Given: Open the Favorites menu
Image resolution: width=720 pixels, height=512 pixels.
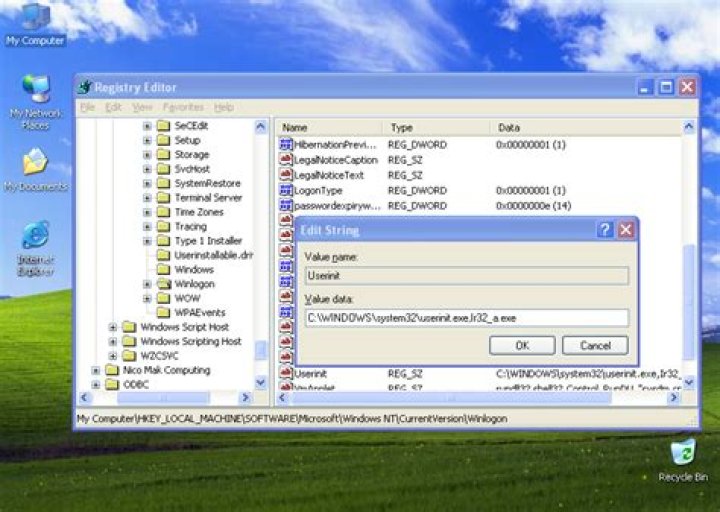Looking at the screenshot, I should [183, 107].
